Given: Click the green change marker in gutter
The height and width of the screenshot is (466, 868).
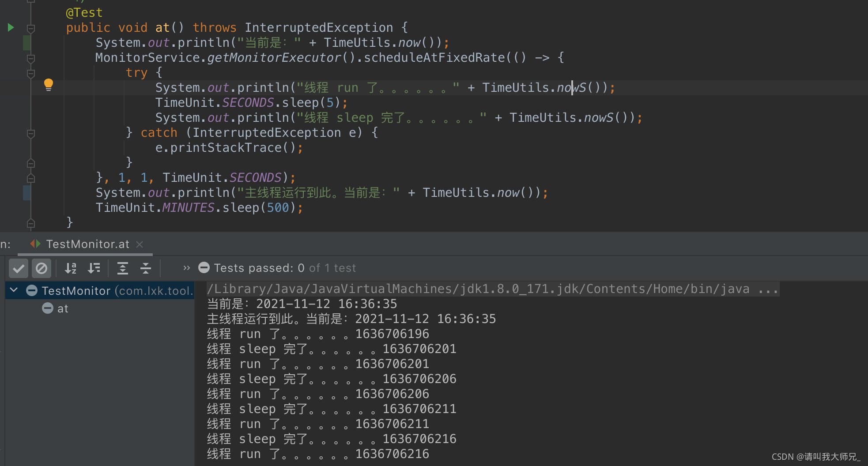Looking at the screenshot, I should pos(26,43).
